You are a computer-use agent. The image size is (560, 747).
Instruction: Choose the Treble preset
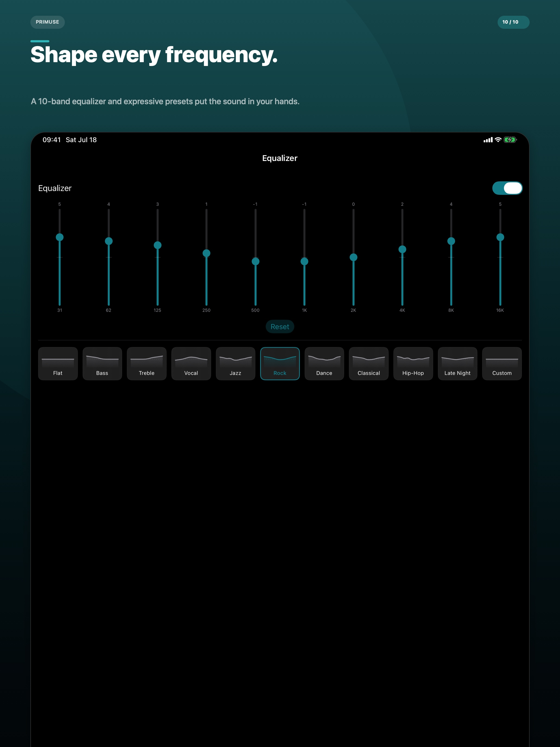(147, 363)
